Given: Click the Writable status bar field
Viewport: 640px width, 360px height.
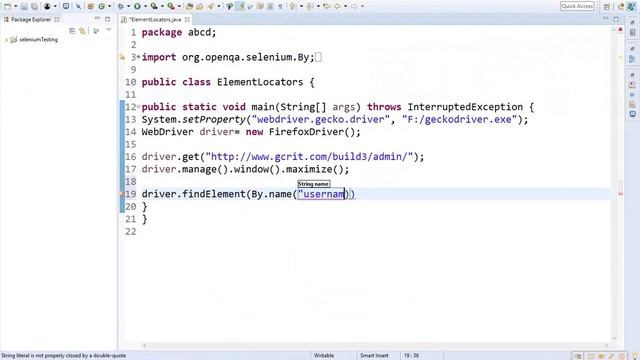Looking at the screenshot, I should tap(324, 356).
